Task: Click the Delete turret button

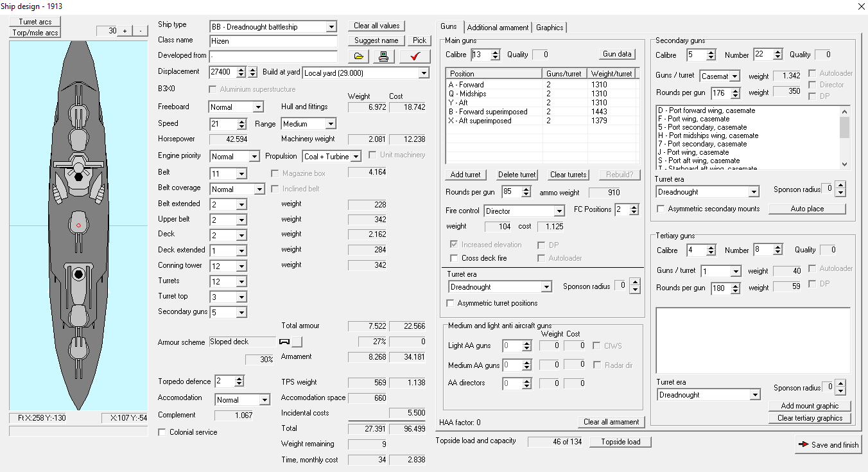Action: (x=517, y=175)
